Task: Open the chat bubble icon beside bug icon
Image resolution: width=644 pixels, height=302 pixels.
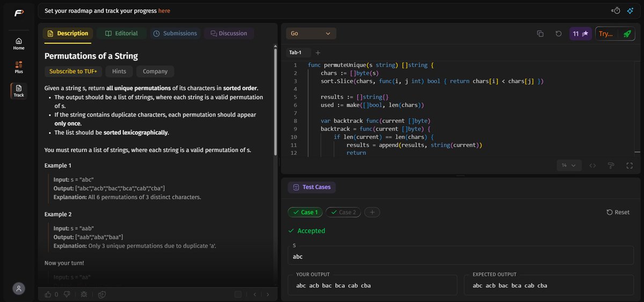Action: point(101,294)
